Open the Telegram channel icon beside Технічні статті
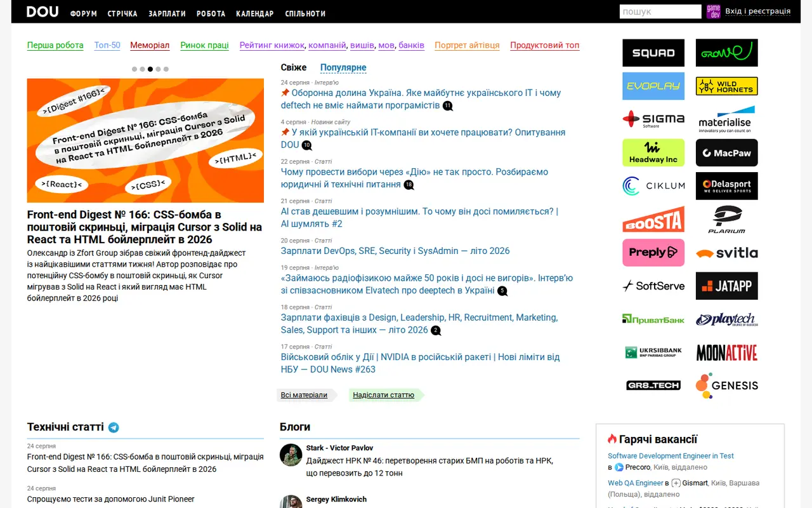Viewport: 812px width, 508px height. point(114,427)
